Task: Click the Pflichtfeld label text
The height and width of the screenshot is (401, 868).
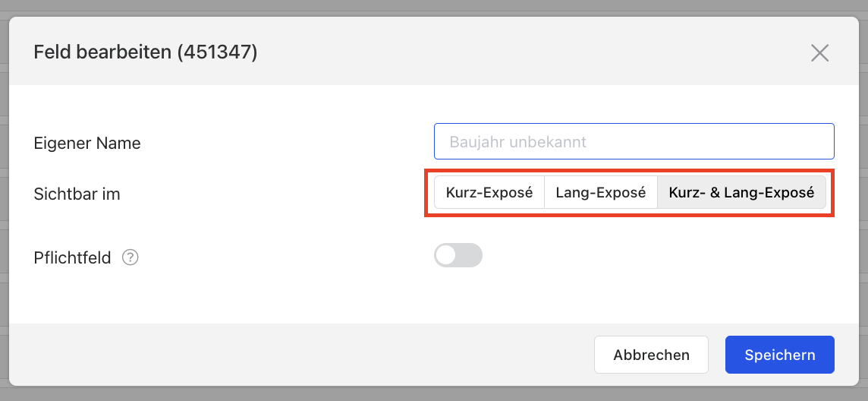Action: pos(73,258)
